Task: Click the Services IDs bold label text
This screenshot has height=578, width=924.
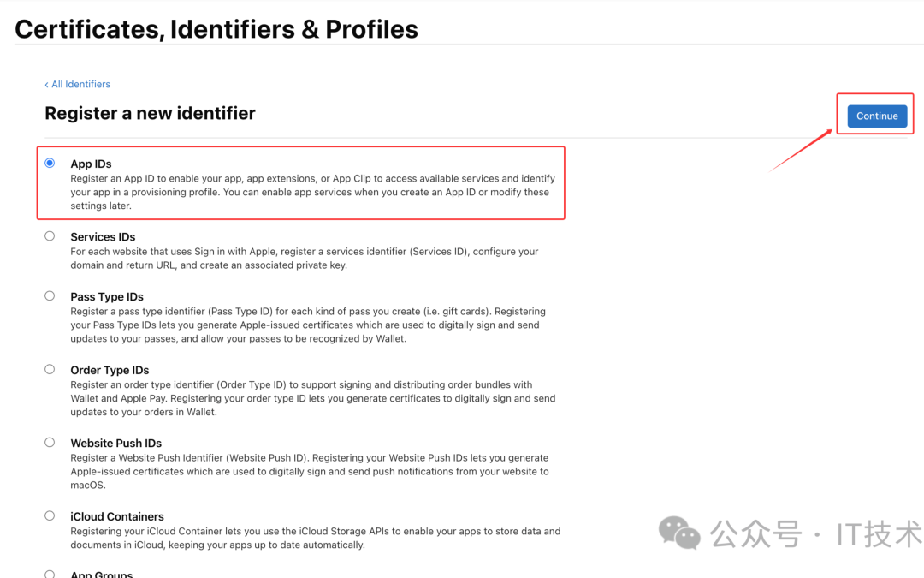Action: [103, 237]
